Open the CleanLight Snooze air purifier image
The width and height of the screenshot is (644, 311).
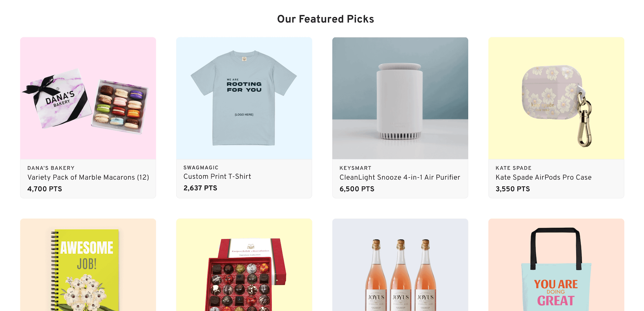tap(400, 98)
